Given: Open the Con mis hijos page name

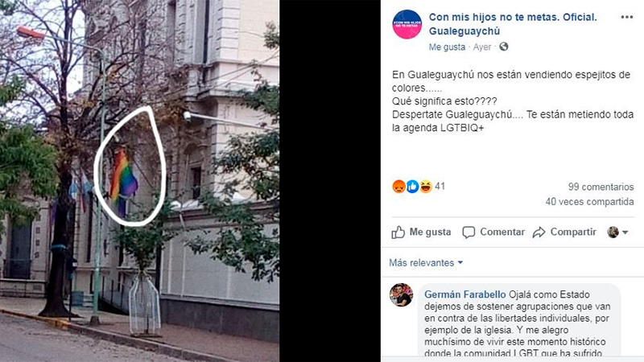Looking at the screenshot, I should pos(513,24).
